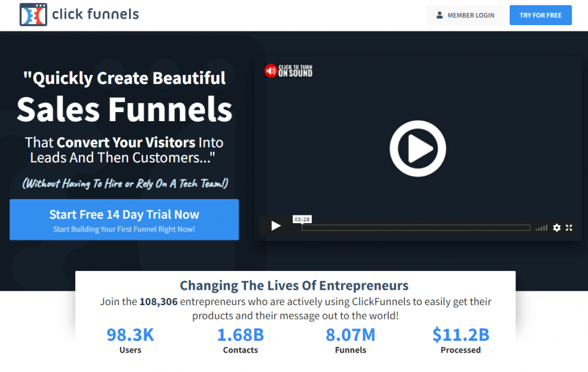Viewport: 588px width, 372px height.
Task: Enter fullscreen with the expand icon
Action: [x=569, y=228]
